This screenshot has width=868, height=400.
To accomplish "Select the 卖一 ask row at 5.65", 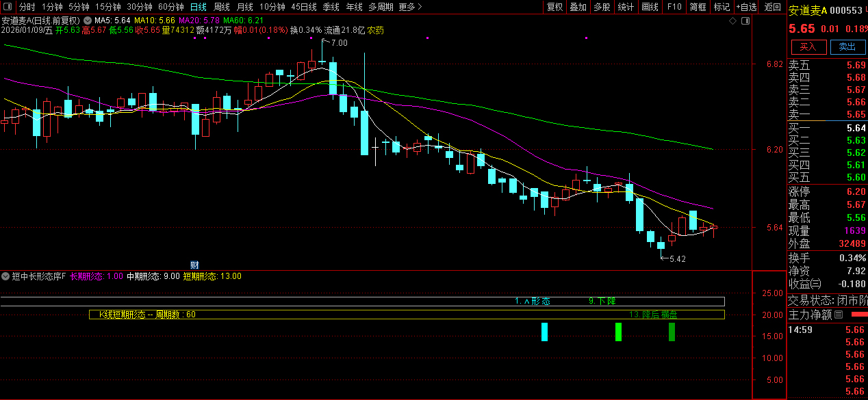I will [x=828, y=114].
